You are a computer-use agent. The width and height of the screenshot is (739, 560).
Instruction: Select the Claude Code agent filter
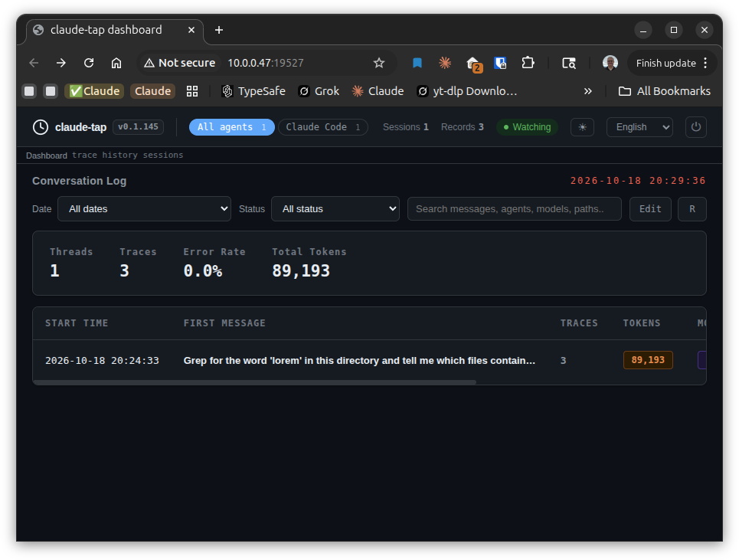[x=323, y=127]
